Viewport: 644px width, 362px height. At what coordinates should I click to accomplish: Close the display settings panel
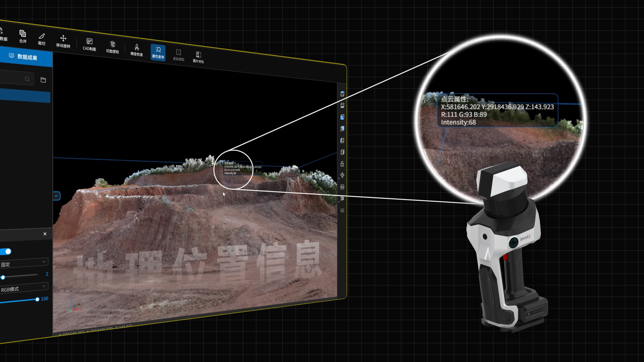[x=45, y=234]
